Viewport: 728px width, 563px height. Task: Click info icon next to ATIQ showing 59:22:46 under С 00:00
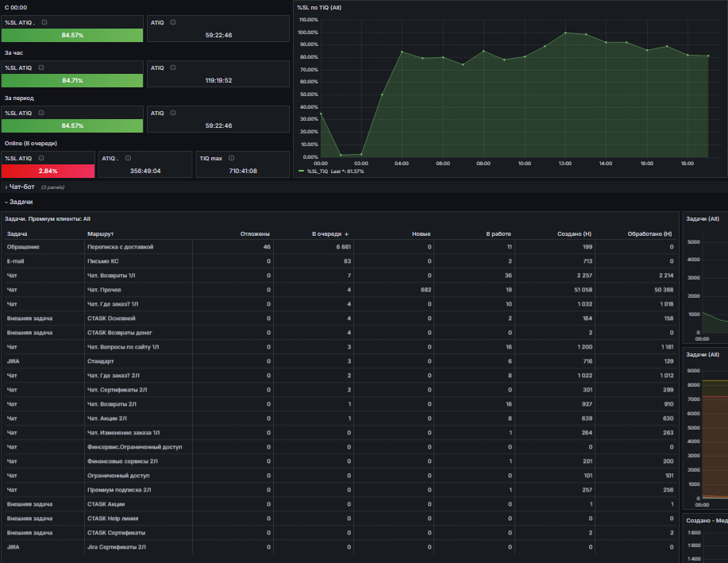pyautogui.click(x=173, y=22)
